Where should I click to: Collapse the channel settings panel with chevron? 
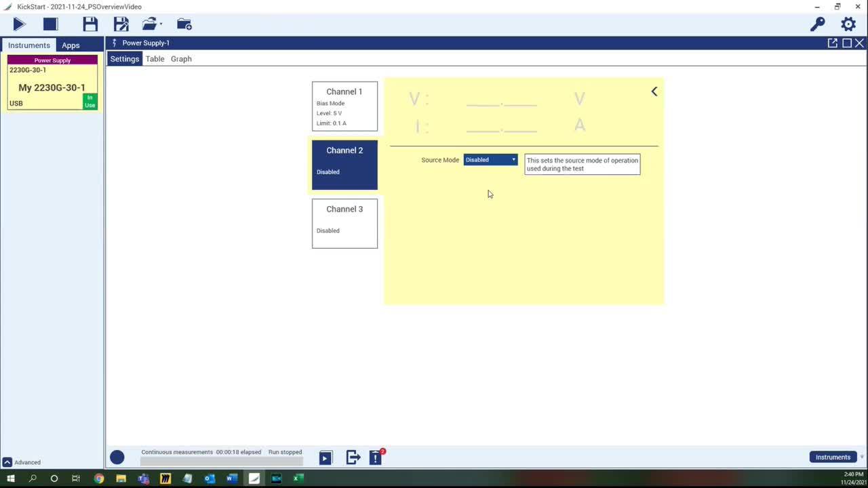[654, 91]
